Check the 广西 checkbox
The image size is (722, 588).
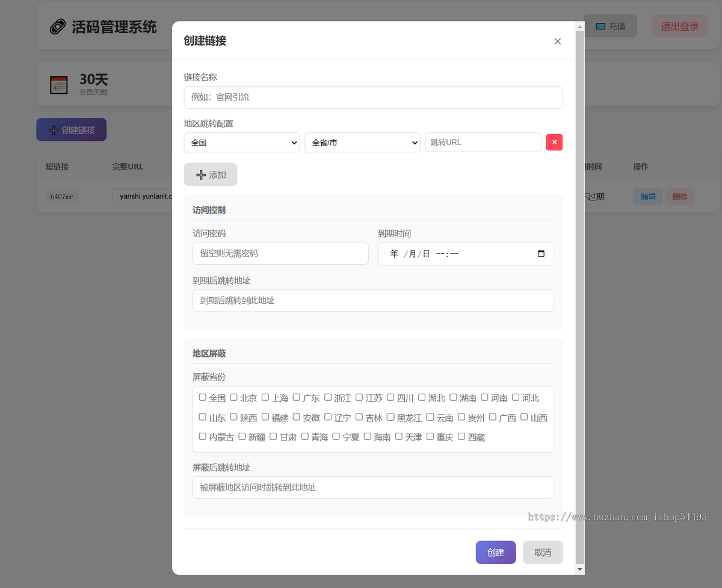(x=493, y=416)
